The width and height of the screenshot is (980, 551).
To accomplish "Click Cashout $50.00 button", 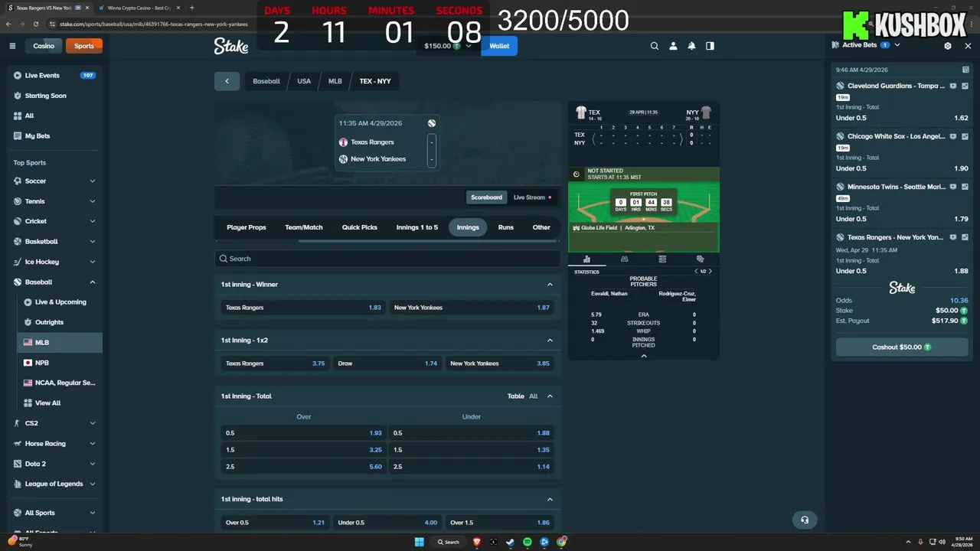I will tap(902, 347).
